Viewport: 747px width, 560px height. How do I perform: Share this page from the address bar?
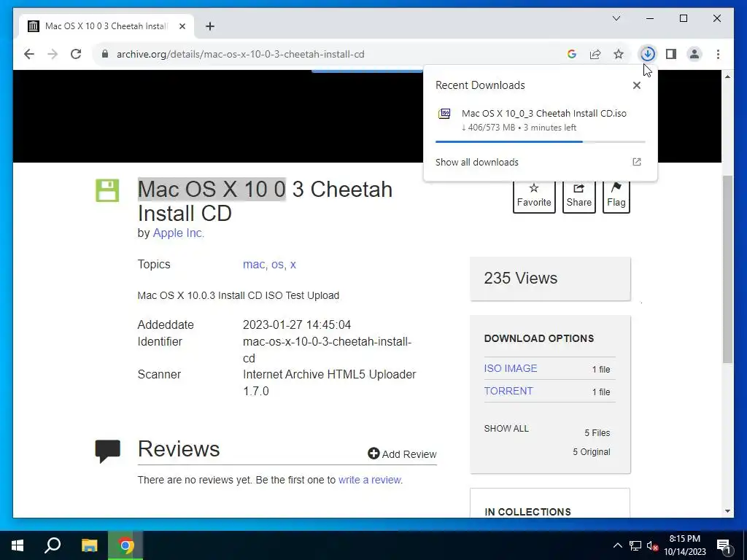[595, 54]
